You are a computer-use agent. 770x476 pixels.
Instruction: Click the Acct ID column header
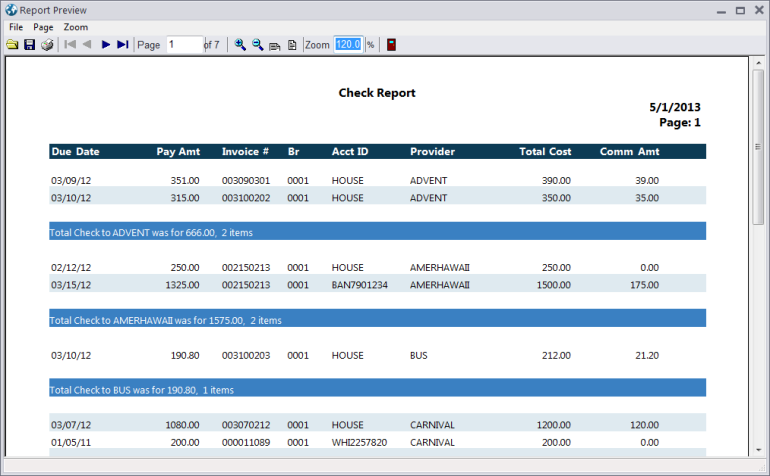click(350, 152)
